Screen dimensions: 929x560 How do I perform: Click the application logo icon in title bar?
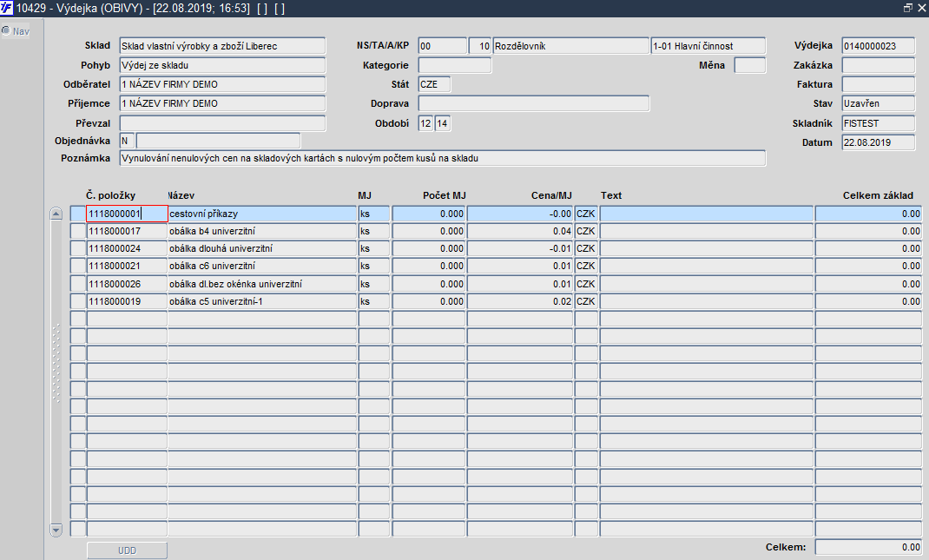(x=7, y=8)
